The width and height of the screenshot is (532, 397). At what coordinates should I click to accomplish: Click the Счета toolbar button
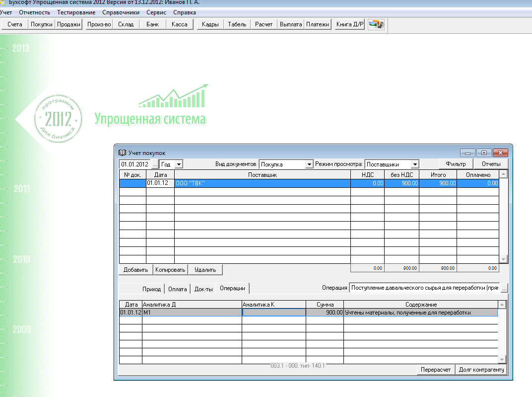pos(14,24)
